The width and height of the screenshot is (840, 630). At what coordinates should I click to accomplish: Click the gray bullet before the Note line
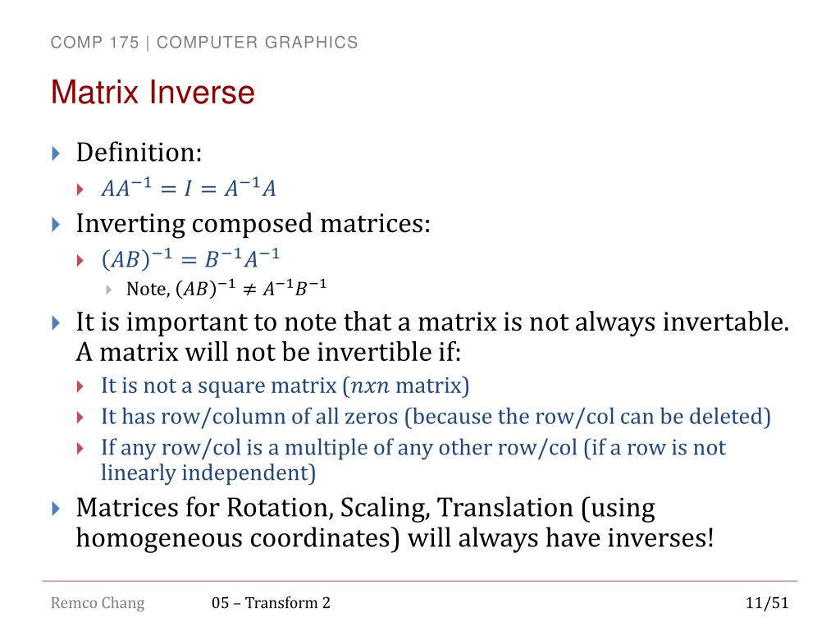109,290
